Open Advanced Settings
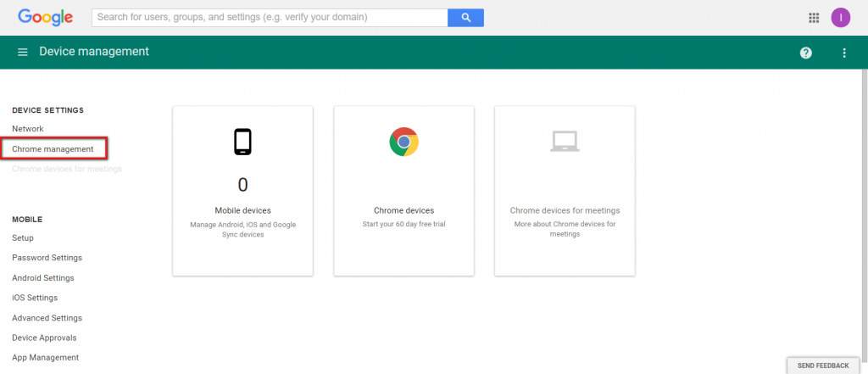The height and width of the screenshot is (374, 868). click(47, 318)
